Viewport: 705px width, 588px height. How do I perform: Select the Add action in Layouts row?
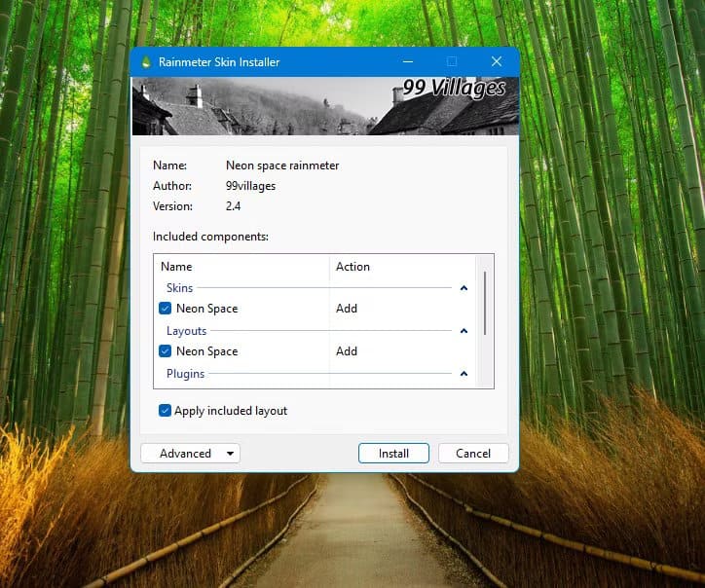coord(347,351)
